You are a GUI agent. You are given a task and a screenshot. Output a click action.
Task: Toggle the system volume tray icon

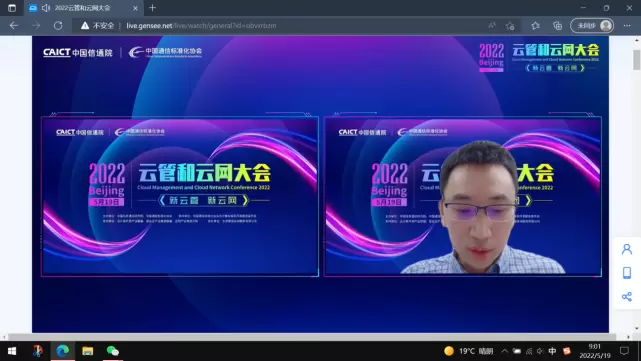point(540,351)
